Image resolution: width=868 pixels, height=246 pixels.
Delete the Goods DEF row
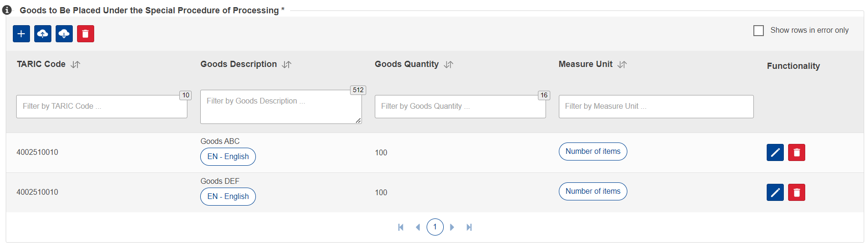tap(797, 192)
